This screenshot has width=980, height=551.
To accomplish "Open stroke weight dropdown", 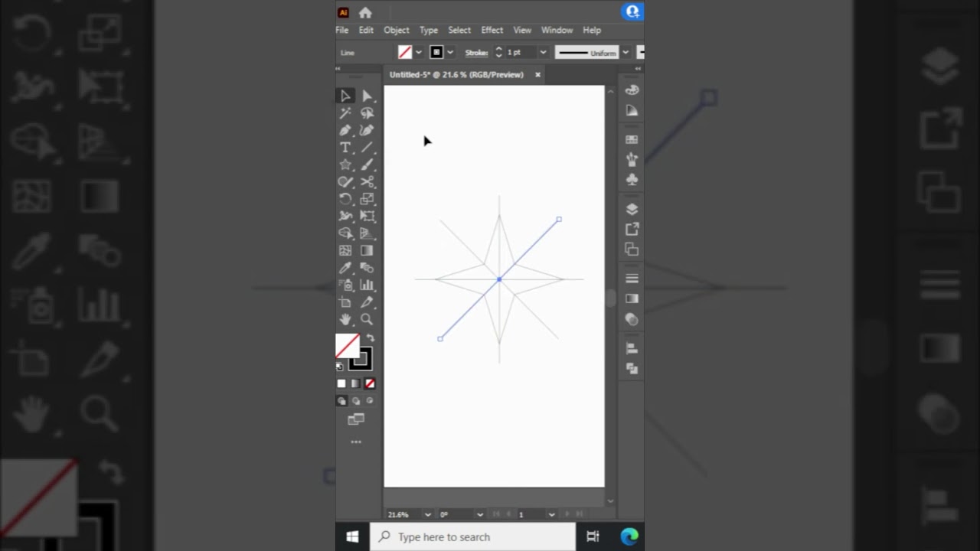I will 543,53.
